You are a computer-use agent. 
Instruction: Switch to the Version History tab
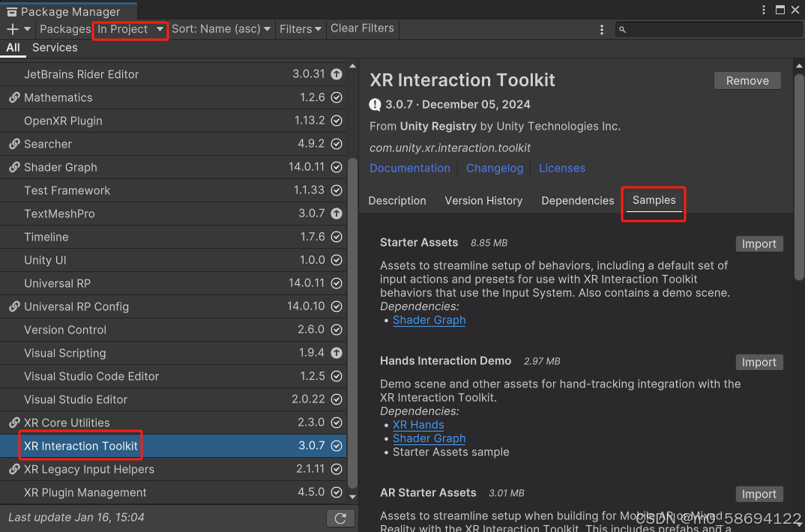483,201
